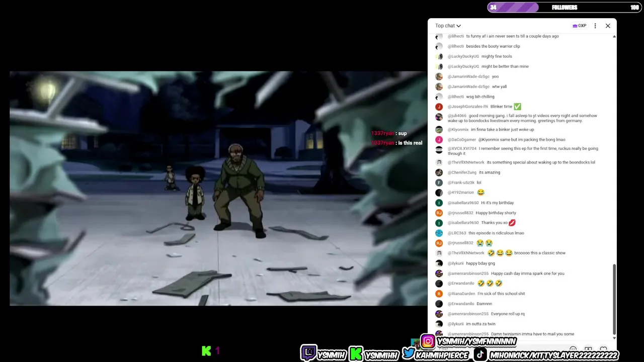Click avatar beside 'Everyone roll up rq'

click(x=439, y=314)
